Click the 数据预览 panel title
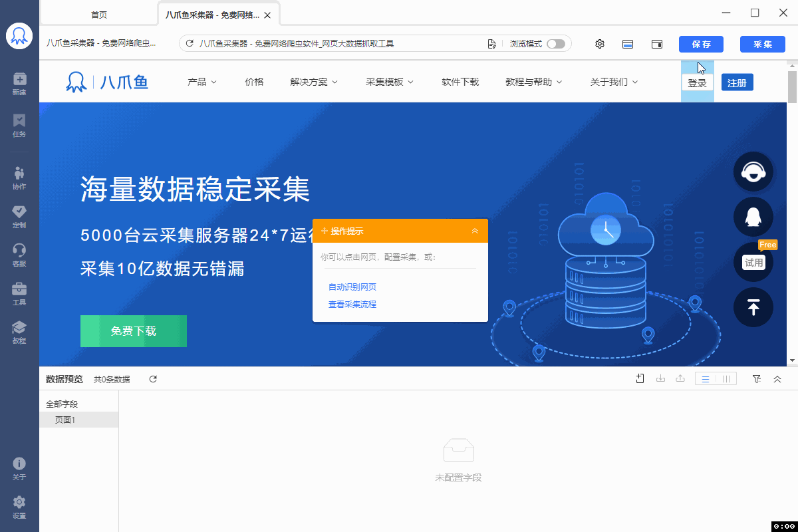 point(65,379)
